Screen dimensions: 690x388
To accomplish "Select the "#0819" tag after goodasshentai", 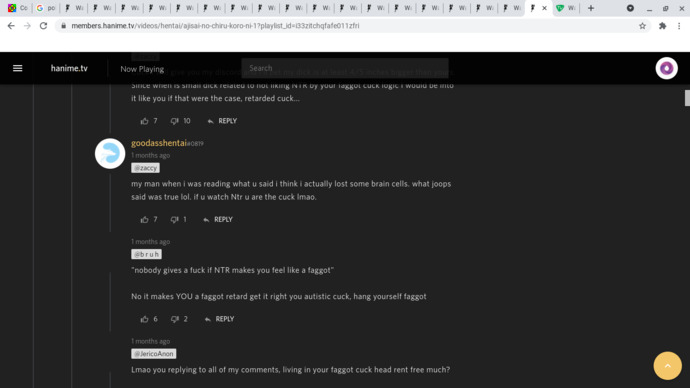I will click(x=195, y=143).
